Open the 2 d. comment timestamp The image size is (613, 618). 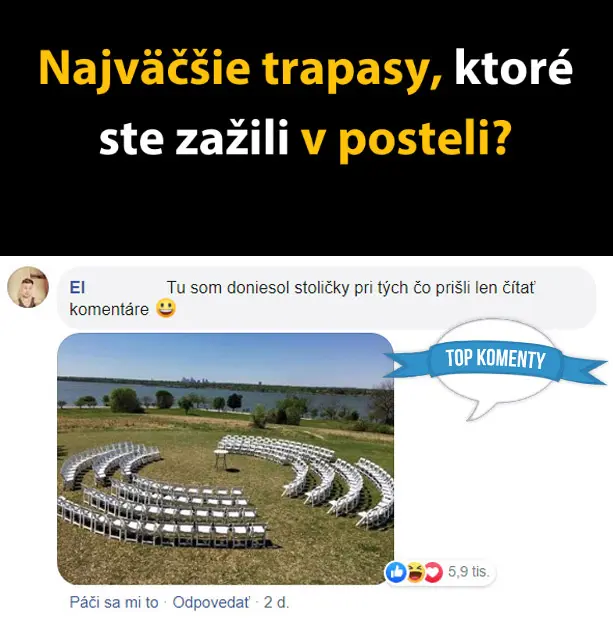(x=276, y=602)
